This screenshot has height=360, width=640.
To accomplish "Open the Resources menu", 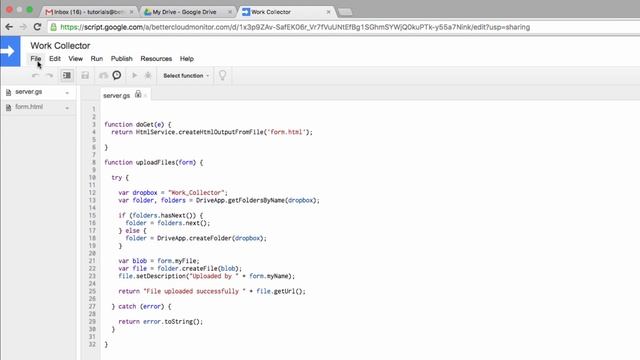I will 156,59.
